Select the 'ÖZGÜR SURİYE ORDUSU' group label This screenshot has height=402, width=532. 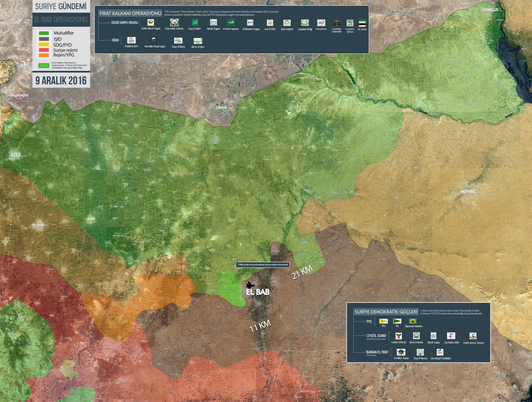pos(125,23)
